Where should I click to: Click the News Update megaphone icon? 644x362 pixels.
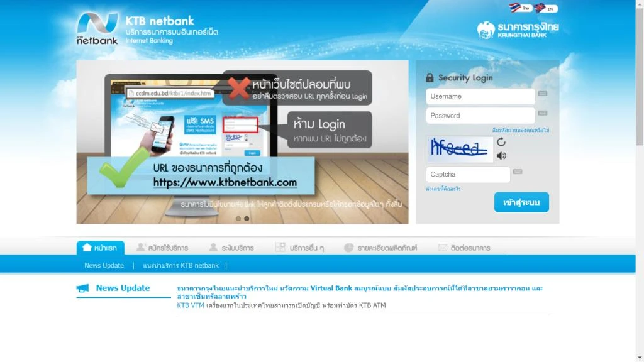pos(82,288)
